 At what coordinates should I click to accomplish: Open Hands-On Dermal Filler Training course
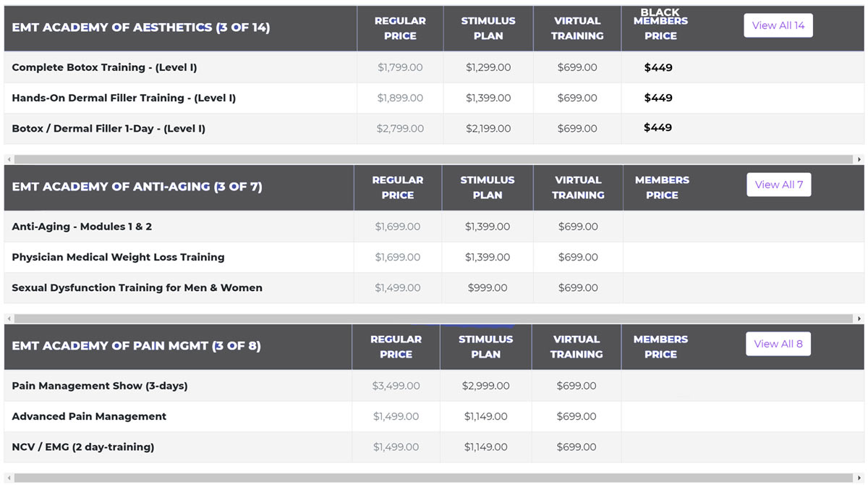coord(124,98)
